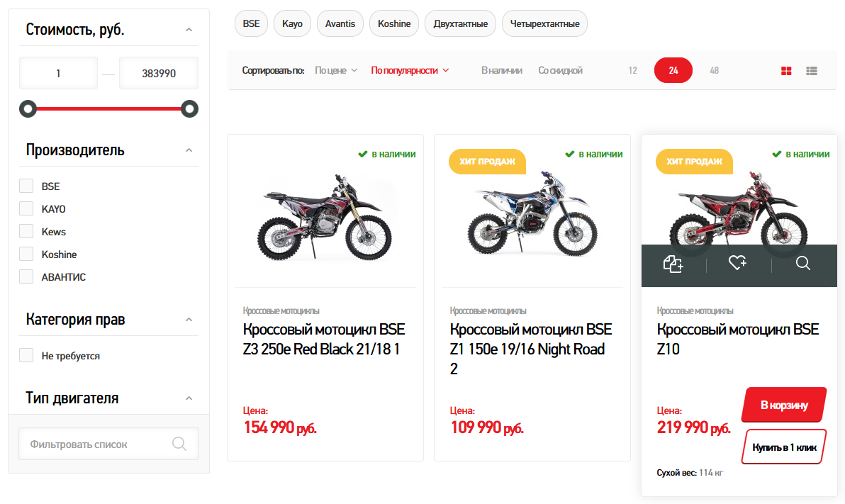Tick the BSE manufacturer checkbox
The image size is (845, 504).
[26, 186]
